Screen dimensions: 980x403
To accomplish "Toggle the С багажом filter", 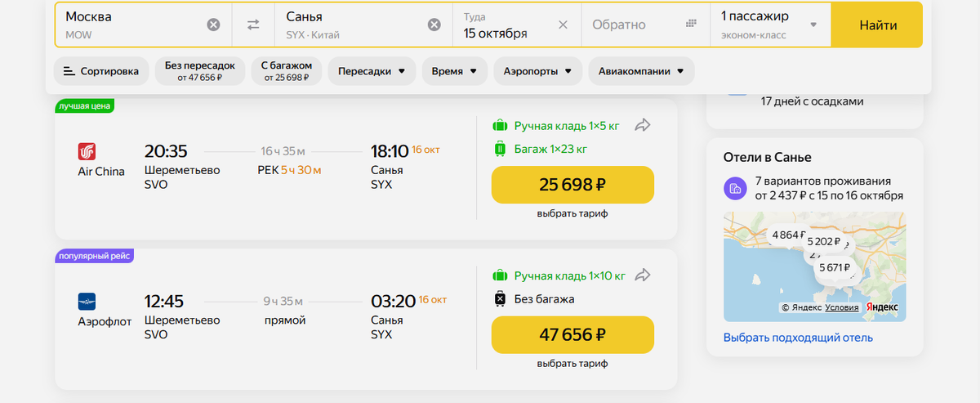I will pyautogui.click(x=286, y=71).
